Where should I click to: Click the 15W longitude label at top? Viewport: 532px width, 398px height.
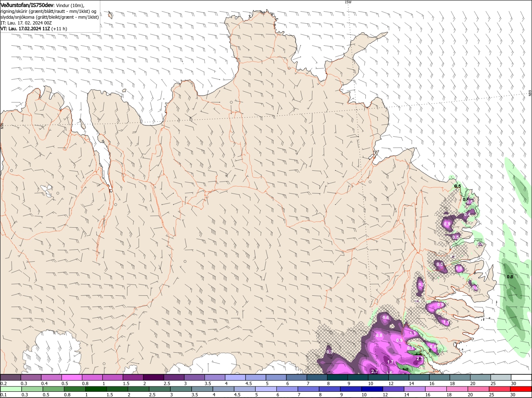pos(348,2)
